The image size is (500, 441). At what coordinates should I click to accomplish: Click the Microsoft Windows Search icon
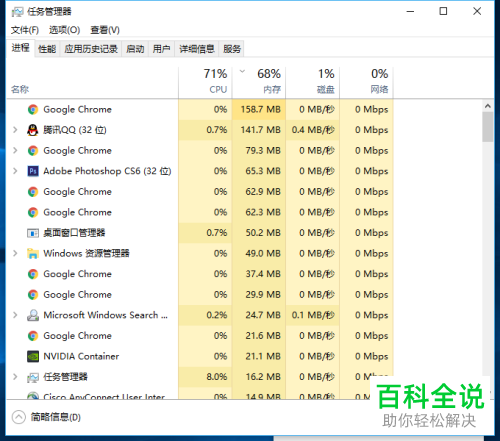point(33,315)
